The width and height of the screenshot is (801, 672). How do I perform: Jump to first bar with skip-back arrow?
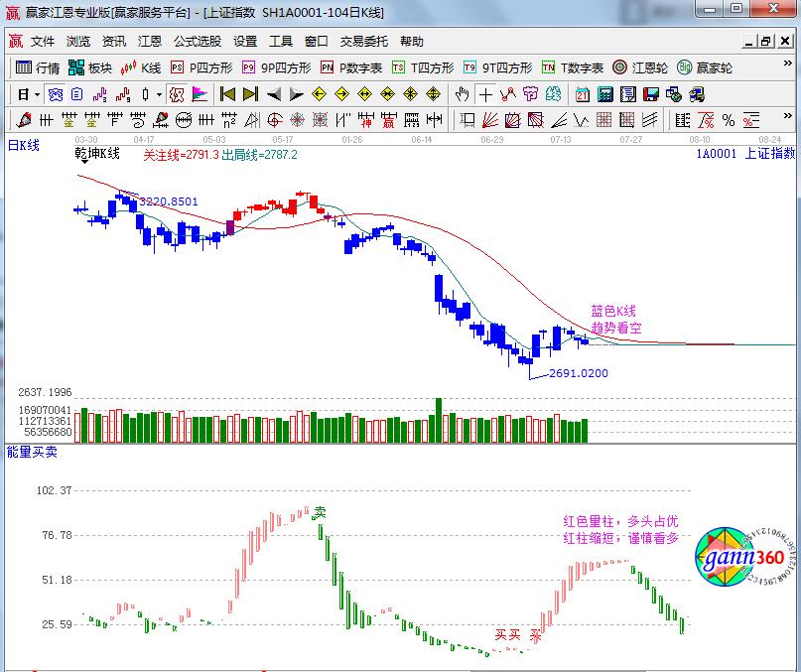(x=227, y=94)
